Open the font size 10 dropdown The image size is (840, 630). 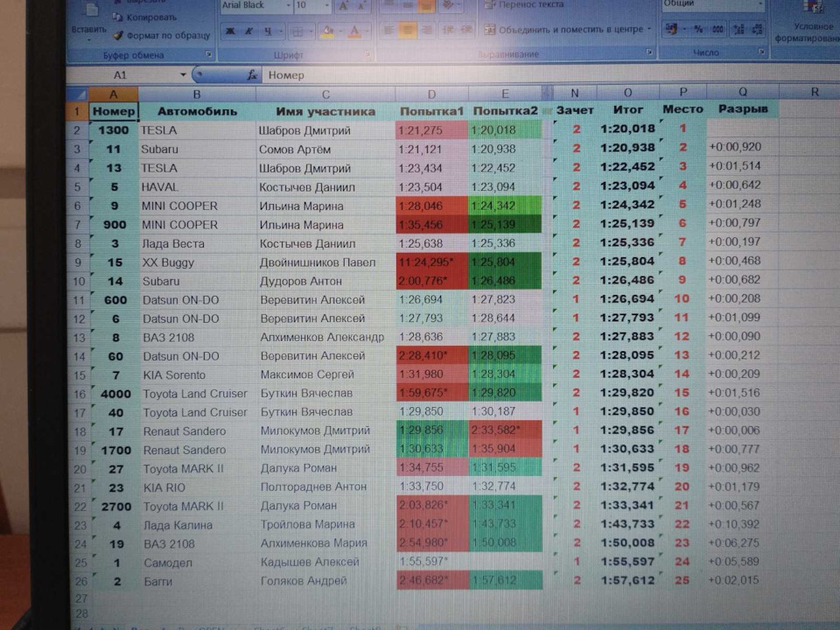(326, 5)
